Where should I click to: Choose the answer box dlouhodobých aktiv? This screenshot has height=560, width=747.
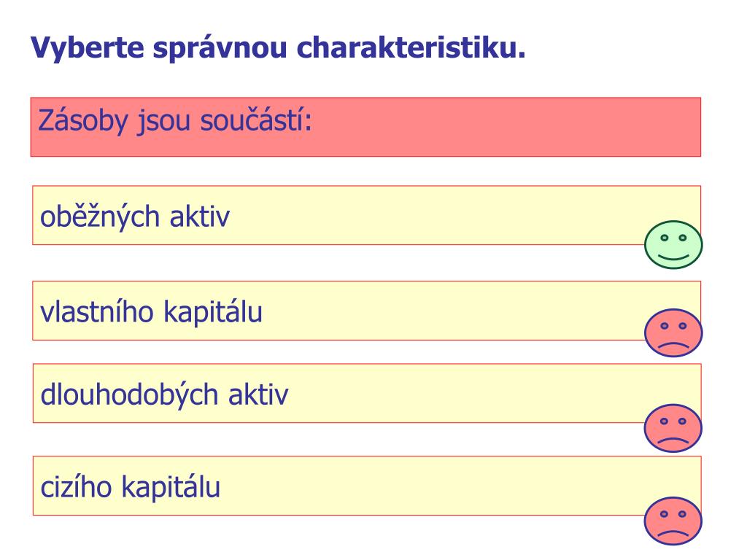[367, 393]
